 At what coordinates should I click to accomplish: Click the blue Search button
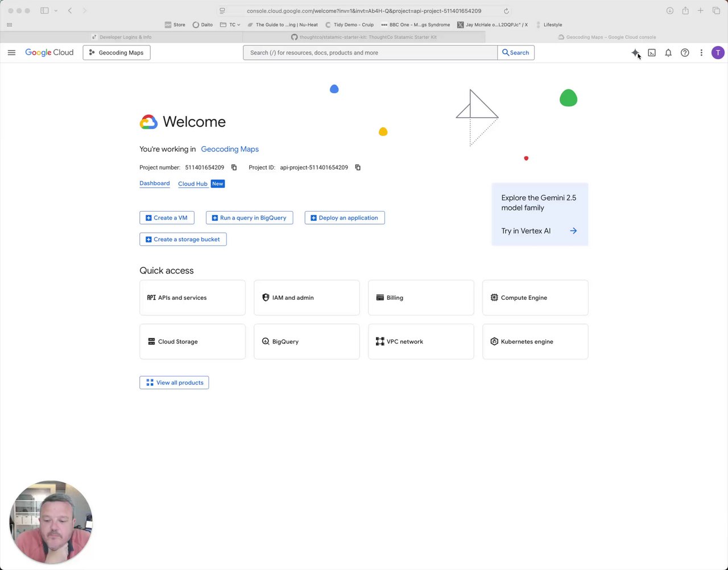pos(516,52)
